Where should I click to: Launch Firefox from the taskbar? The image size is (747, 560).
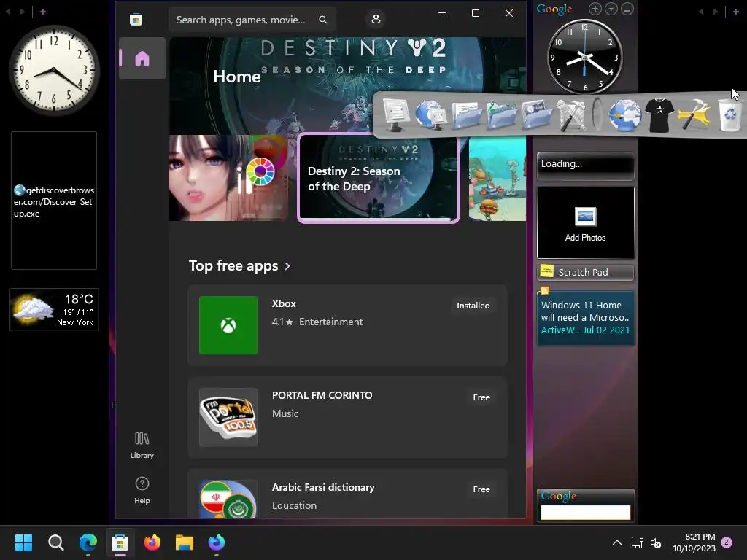(152, 542)
